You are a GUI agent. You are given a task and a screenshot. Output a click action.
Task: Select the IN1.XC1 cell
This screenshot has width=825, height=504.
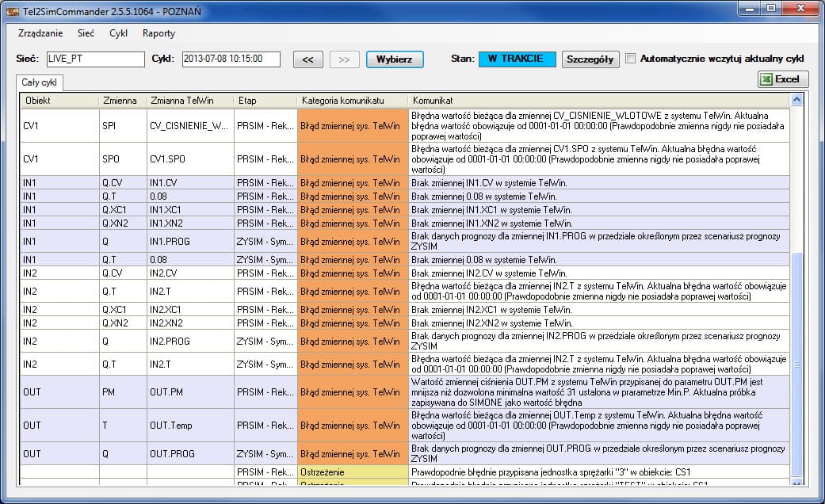190,210
